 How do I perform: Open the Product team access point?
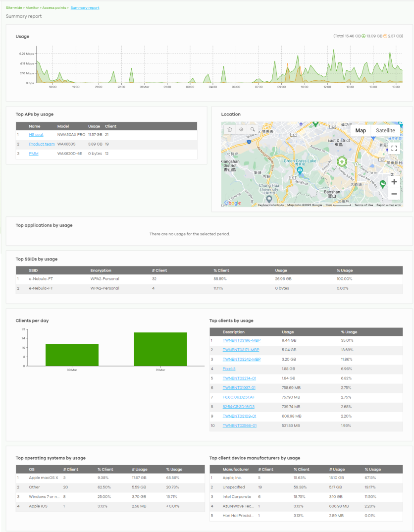[42, 144]
